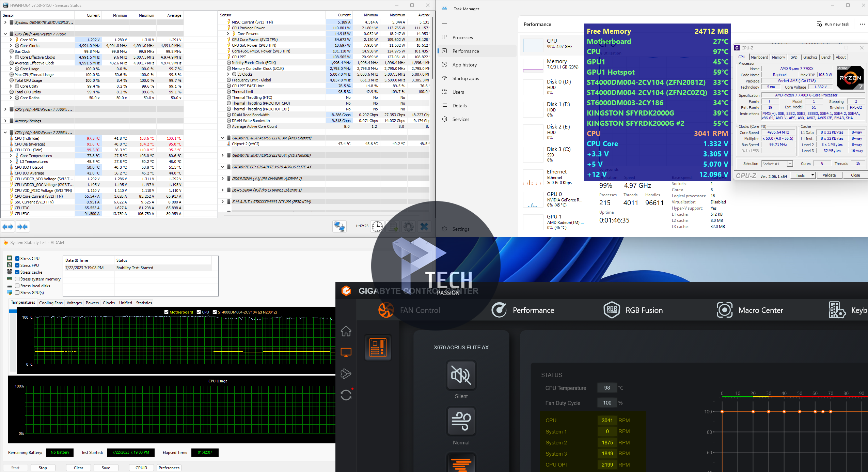Select Silent fan mode icon
Image resolution: width=868 pixels, height=472 pixels.
(461, 375)
